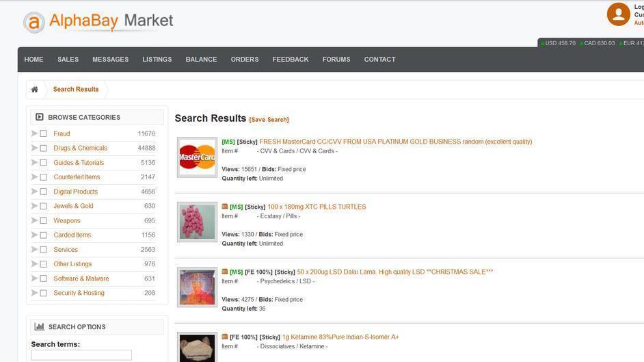
Task: Click the SEARCH OPTIONS heading
Action: tap(77, 327)
